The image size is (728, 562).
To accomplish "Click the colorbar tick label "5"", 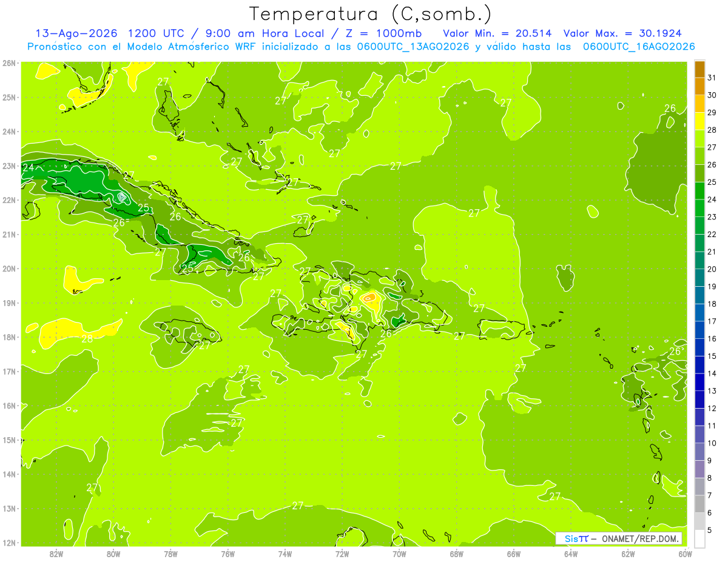I will pos(710,530).
